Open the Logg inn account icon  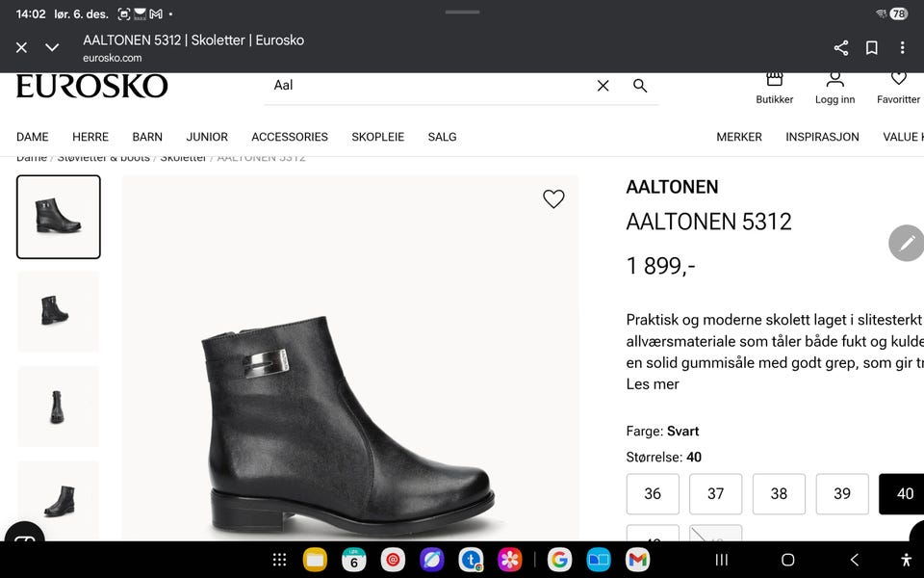(835, 84)
